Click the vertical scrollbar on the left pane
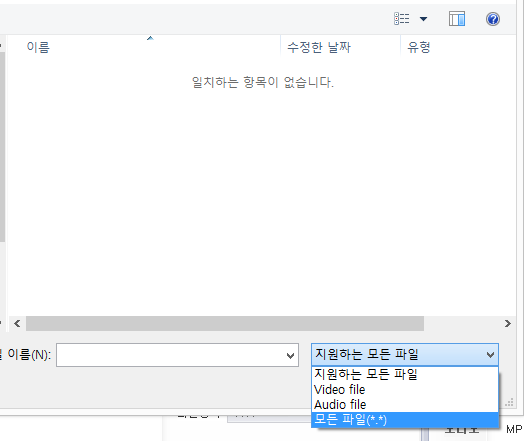This screenshot has width=524, height=441. click(2, 147)
